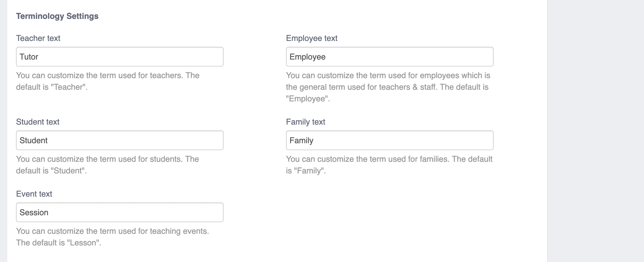Click the 'Event text' label
The image size is (644, 262).
tap(34, 194)
